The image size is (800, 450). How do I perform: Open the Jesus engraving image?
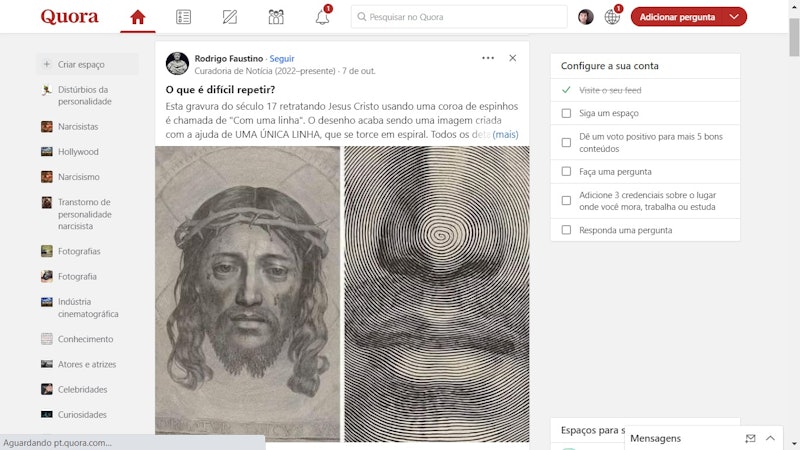coord(247,293)
